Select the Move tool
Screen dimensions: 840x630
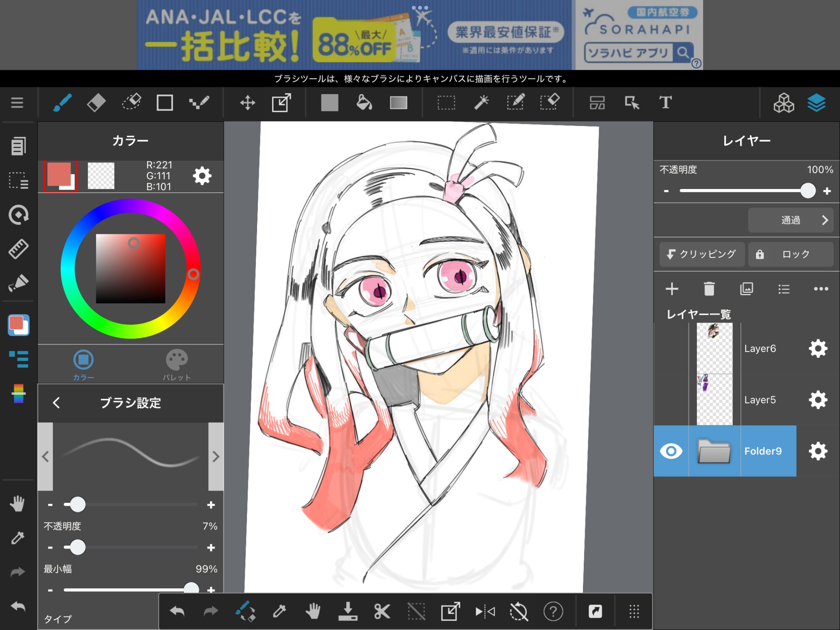[x=247, y=103]
